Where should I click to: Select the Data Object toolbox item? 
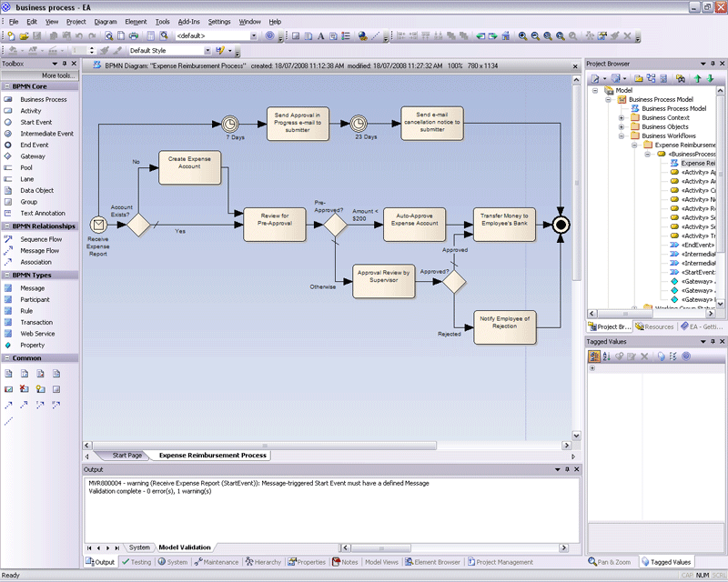tap(36, 191)
